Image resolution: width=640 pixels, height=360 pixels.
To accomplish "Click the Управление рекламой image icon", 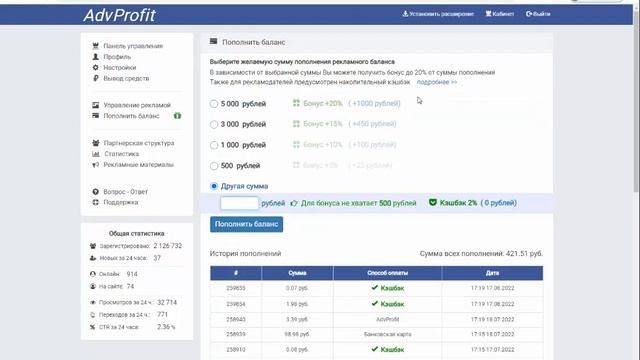I will tap(96, 105).
